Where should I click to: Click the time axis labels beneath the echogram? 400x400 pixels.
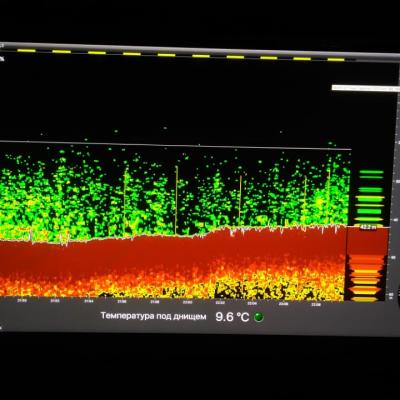170,302
